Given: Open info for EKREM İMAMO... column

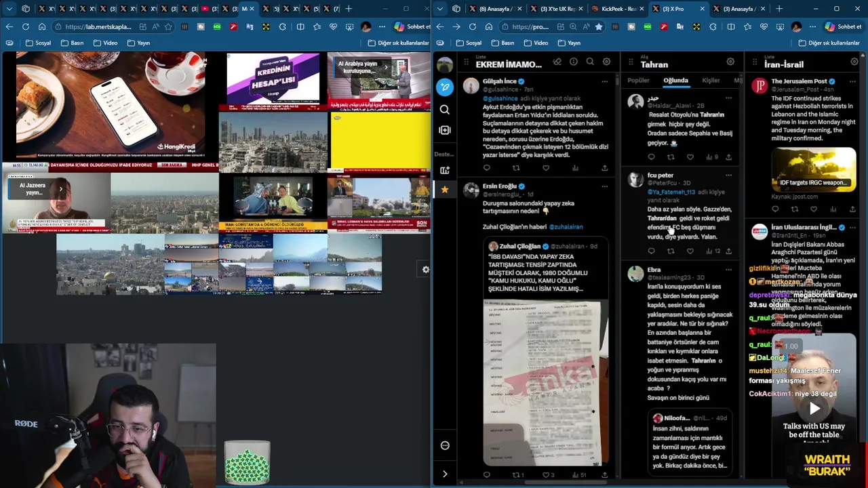Looking at the screenshot, I should (x=574, y=62).
